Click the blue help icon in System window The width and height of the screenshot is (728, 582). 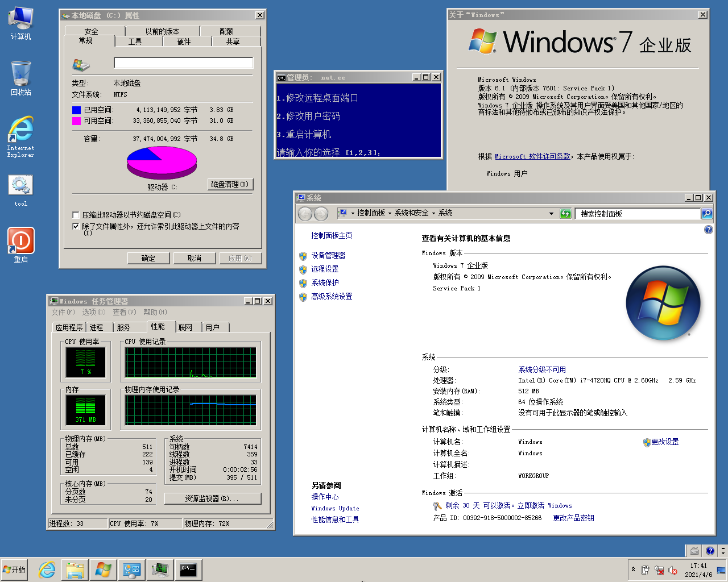click(x=708, y=230)
